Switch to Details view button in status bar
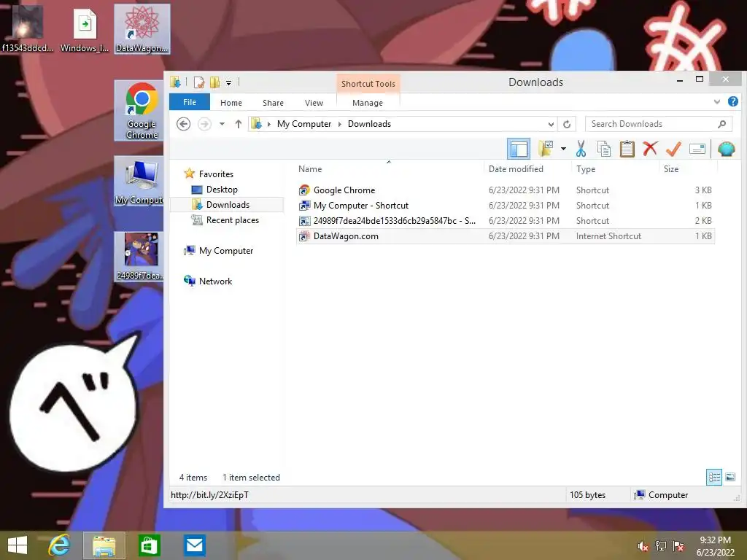747x560 pixels. pos(713,477)
